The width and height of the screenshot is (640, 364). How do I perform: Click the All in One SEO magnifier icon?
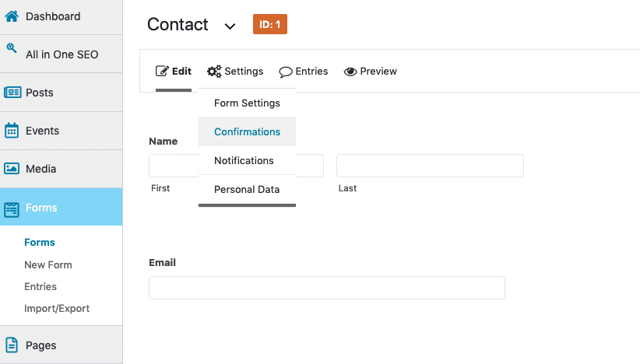pos(12,48)
